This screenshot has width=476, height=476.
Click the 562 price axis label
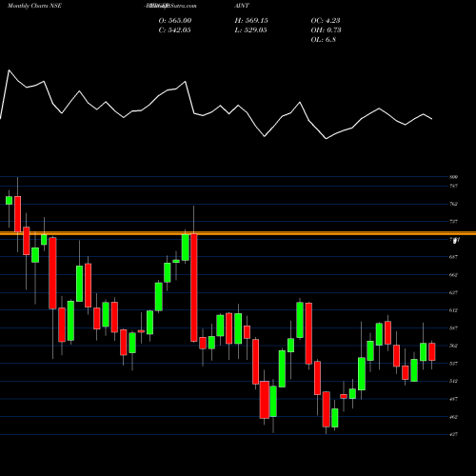pyautogui.click(x=454, y=346)
